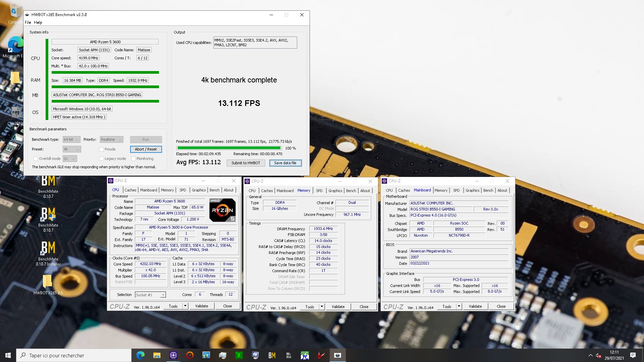Open File Explorer from the taskbar

[157, 355]
